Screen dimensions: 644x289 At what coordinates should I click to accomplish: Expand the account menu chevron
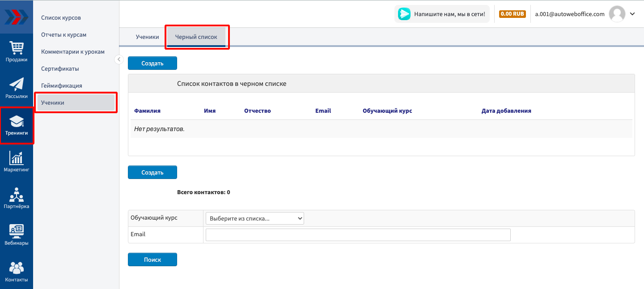pos(632,14)
